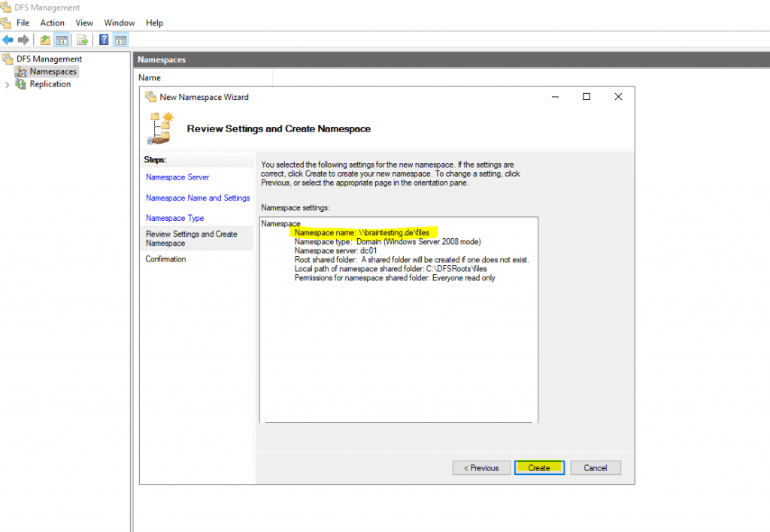Close the New Namespace Wizard window
This screenshot has width=770, height=532.
pos(618,97)
